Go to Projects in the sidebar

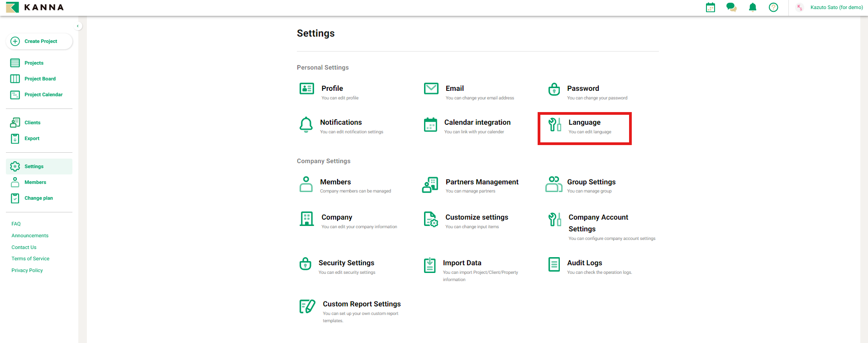tap(34, 63)
